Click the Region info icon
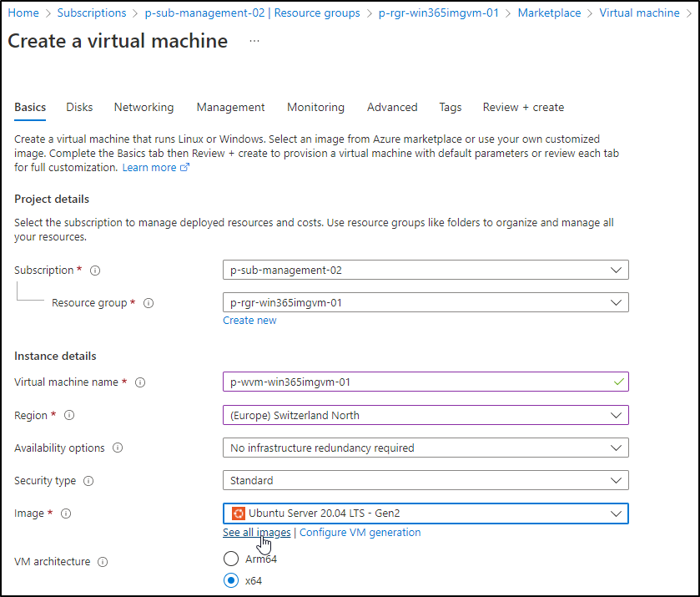The image size is (700, 597). coord(69,415)
